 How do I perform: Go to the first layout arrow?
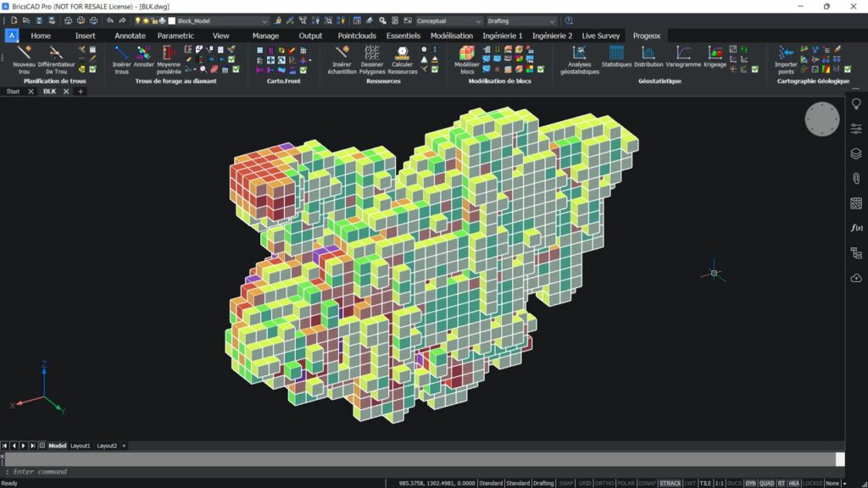click(4, 446)
